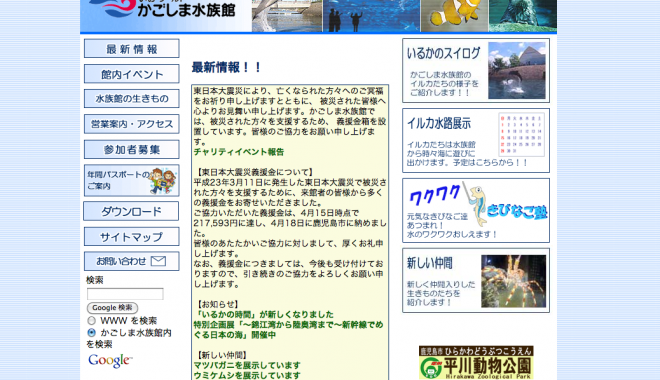This screenshot has height=380, width=660.
Task: Open the calendar image in イルカ水路展示 banner
Action: (x=522, y=134)
